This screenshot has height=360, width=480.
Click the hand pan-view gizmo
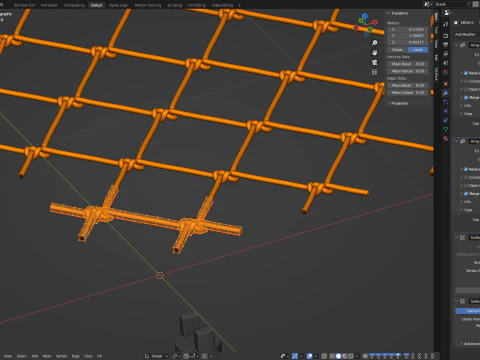(x=374, y=53)
